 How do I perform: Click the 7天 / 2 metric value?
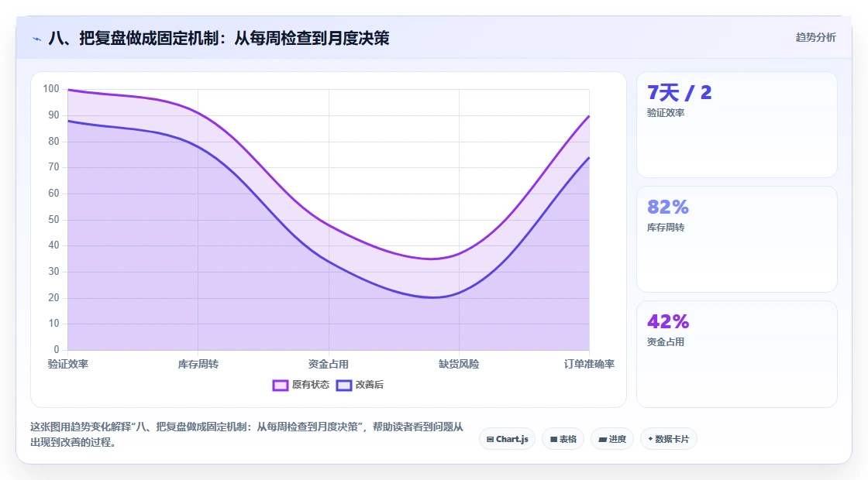[x=679, y=92]
